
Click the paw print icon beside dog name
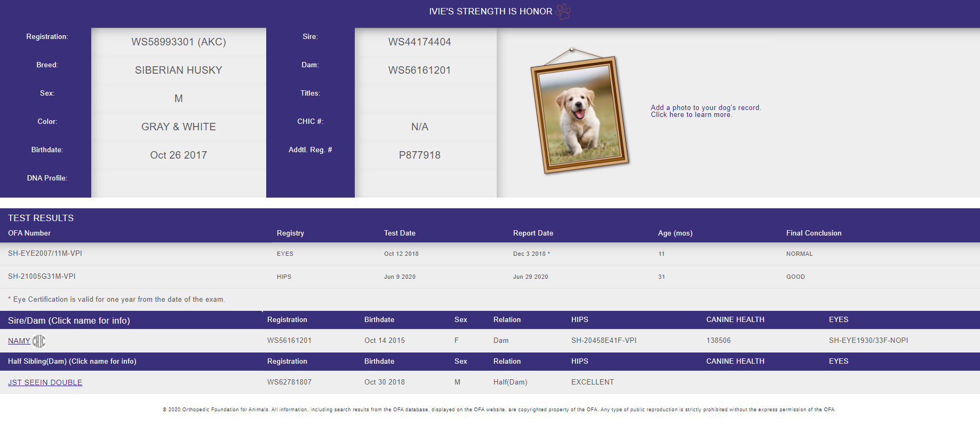(563, 11)
